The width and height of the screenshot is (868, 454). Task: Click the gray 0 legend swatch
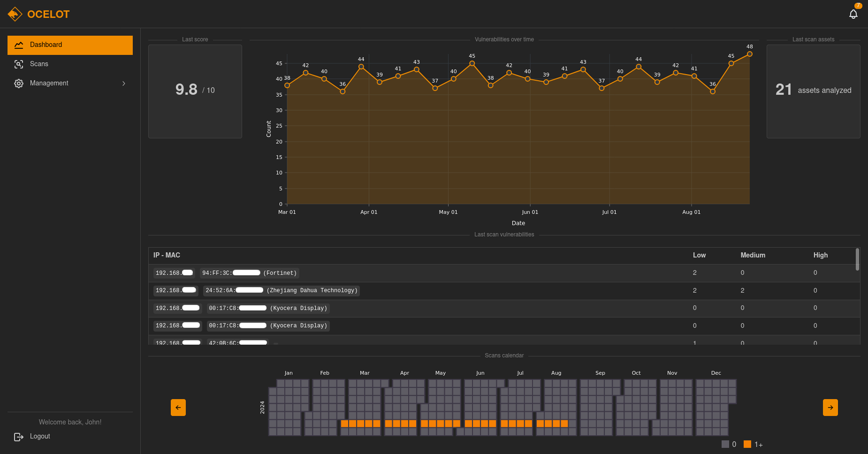725,444
